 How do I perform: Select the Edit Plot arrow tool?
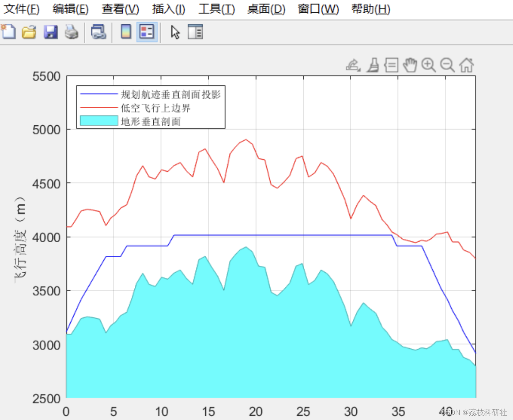click(x=175, y=32)
